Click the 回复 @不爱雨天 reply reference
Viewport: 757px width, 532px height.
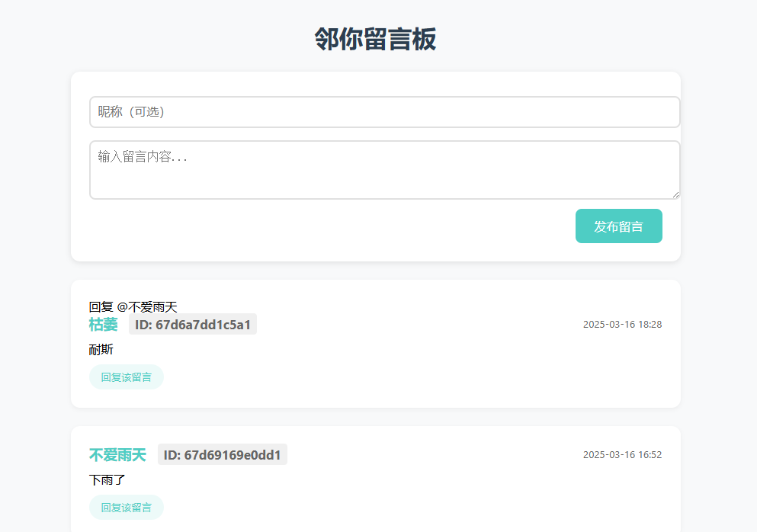133,307
